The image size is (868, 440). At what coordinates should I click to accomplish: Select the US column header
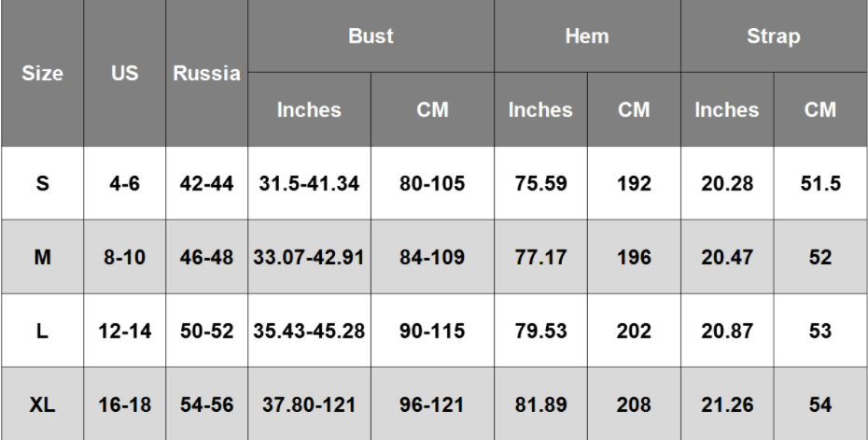(124, 73)
